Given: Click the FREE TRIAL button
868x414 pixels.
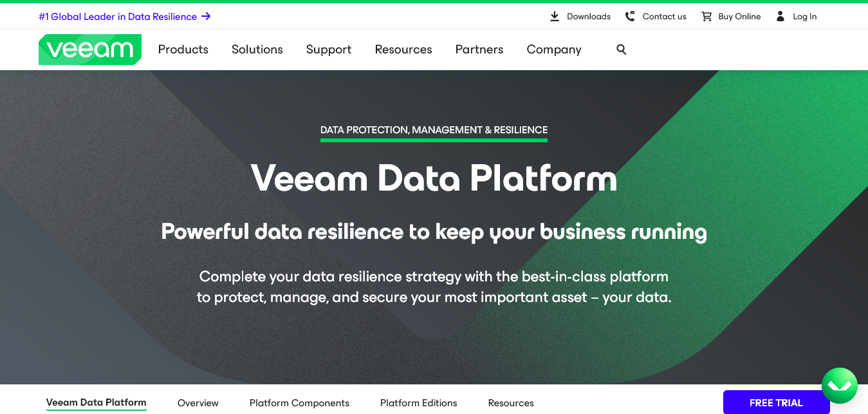Looking at the screenshot, I should click(x=776, y=402).
